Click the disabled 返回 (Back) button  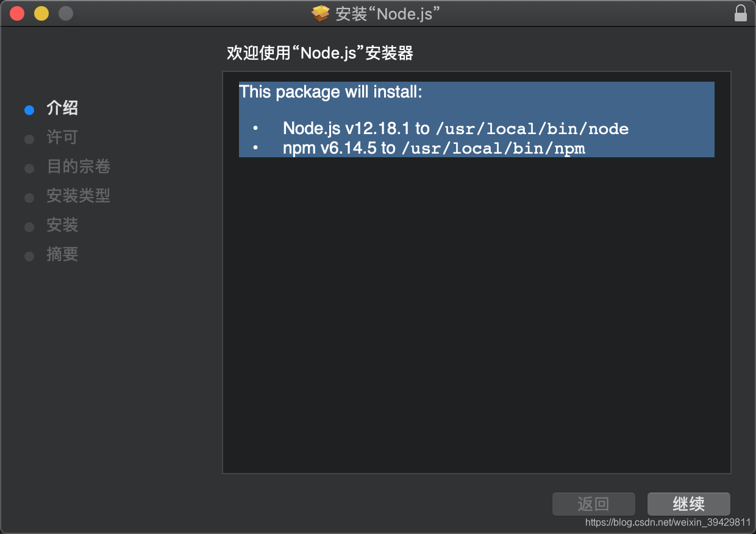[x=594, y=504]
